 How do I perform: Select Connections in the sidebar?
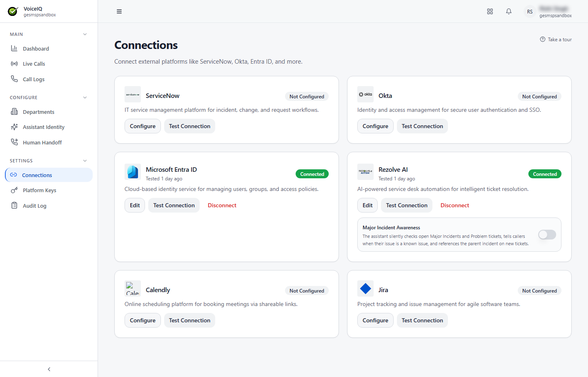pyautogui.click(x=49, y=175)
